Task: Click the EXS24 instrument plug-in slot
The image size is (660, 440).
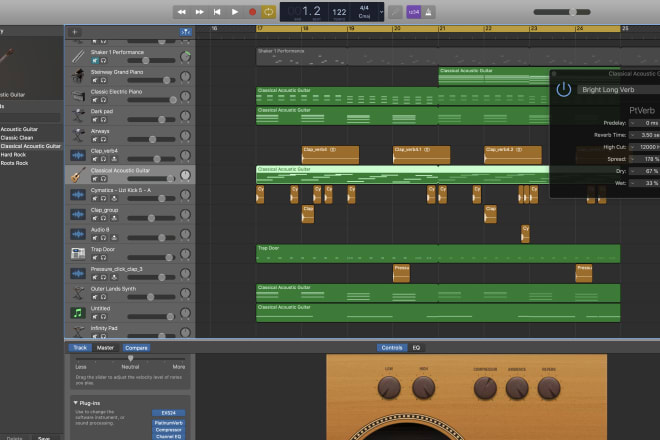Action: click(x=168, y=413)
